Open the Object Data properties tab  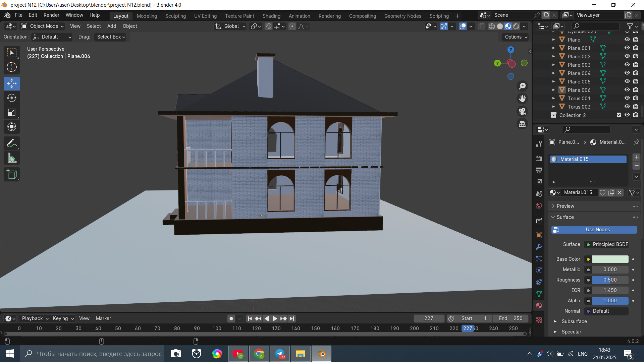coord(539,294)
